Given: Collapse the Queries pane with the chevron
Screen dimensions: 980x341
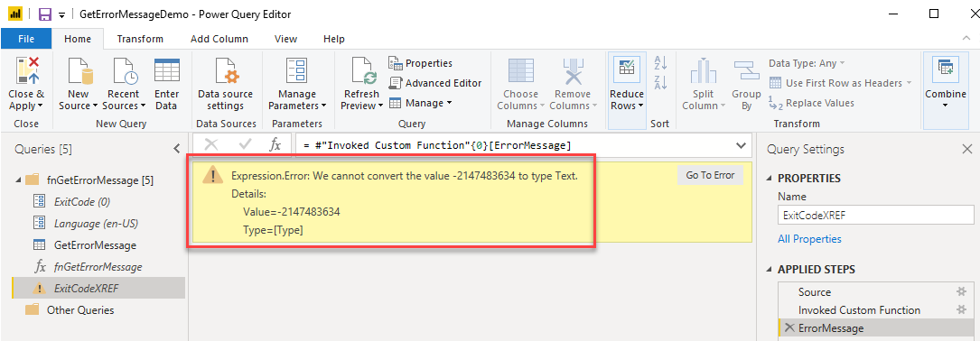Looking at the screenshot, I should pyautogui.click(x=176, y=149).
